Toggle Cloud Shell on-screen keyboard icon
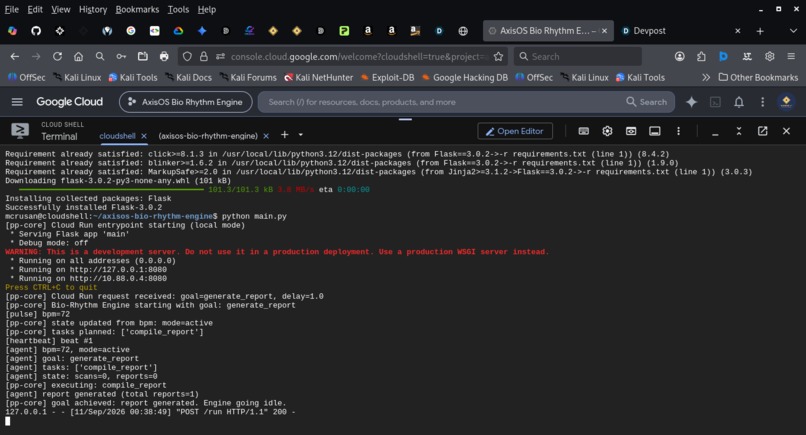The image size is (806, 435). click(x=583, y=131)
